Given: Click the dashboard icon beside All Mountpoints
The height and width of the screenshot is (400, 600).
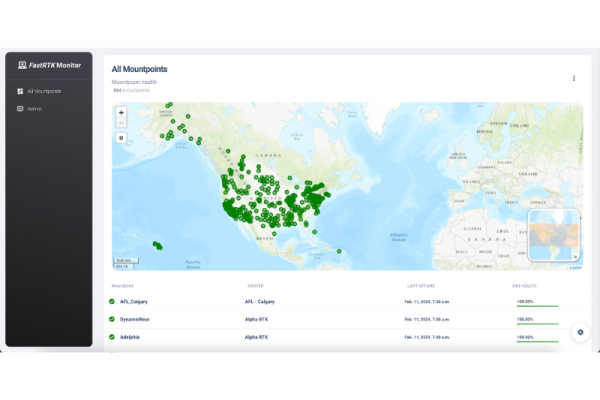Looking at the screenshot, I should (x=20, y=91).
